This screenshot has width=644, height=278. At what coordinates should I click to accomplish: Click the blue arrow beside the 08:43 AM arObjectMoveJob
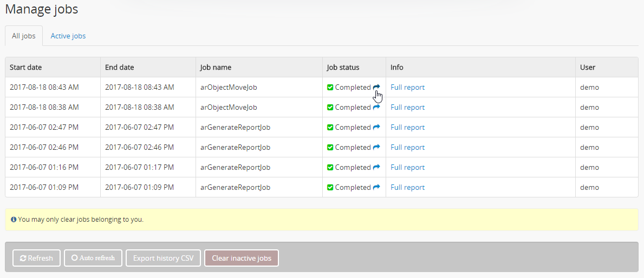point(376,87)
